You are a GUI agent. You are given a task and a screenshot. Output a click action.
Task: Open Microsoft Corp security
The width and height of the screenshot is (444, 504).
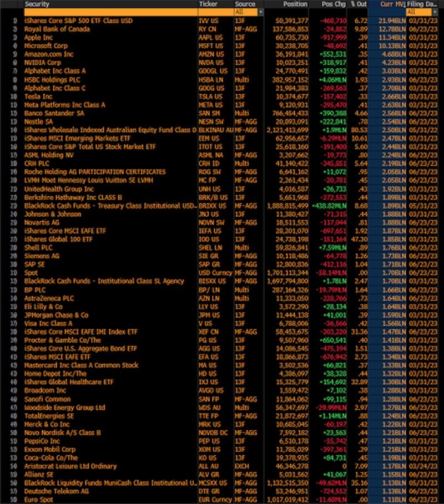pos(46,45)
